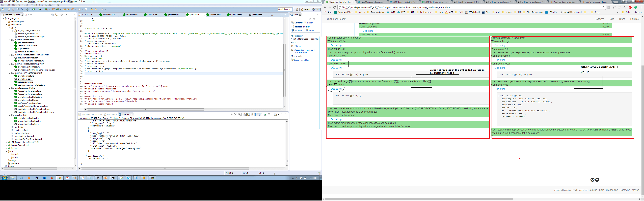644x201 pixels.
Task: Open the Debug dropdown arrow
Action: (x=30, y=9)
